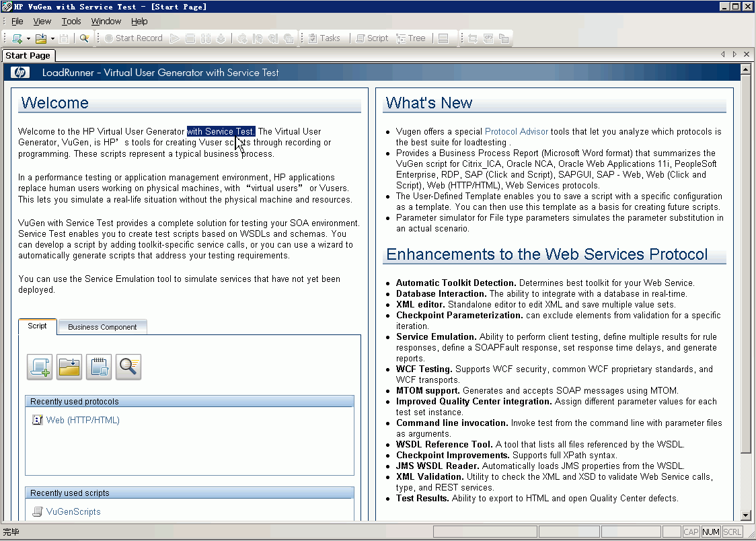
Task: Click Start Record in the toolbar
Action: 134,38
